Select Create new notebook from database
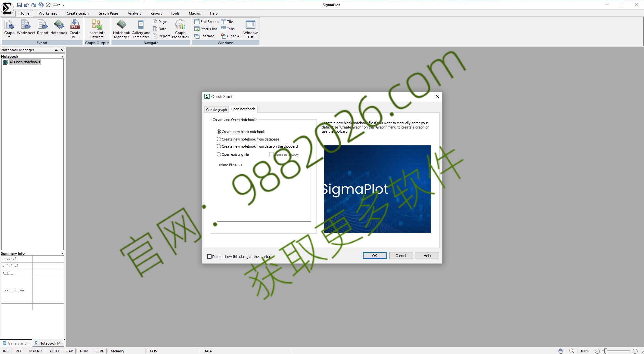644x354 pixels. [248, 139]
